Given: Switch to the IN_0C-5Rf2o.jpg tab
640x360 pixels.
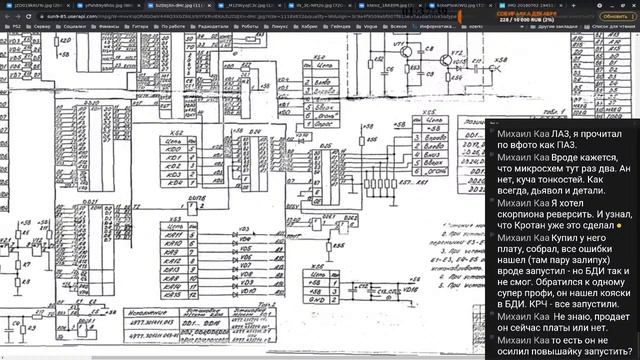Looking at the screenshot, I should pos(320,6).
